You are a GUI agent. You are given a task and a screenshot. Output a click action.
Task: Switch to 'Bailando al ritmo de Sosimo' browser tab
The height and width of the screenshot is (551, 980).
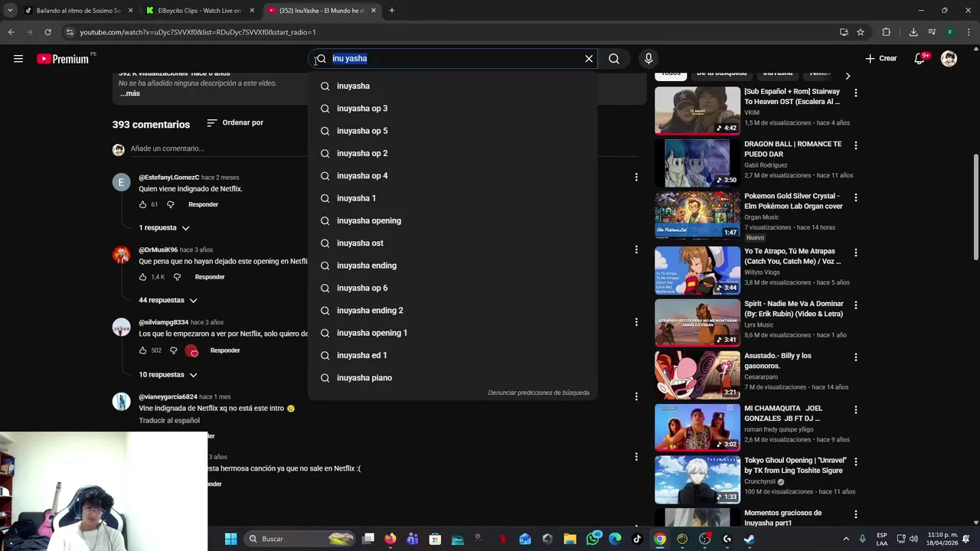pyautogui.click(x=79, y=11)
